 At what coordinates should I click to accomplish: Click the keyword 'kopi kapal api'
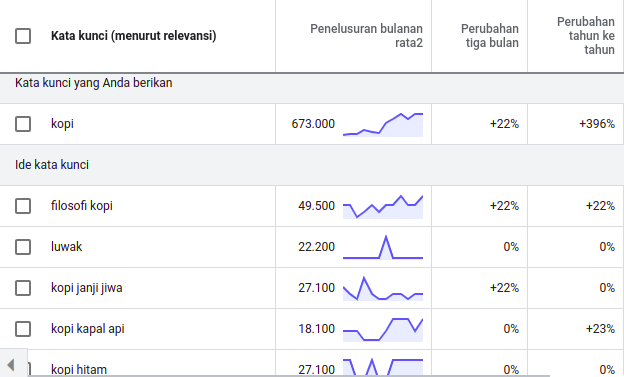88,329
